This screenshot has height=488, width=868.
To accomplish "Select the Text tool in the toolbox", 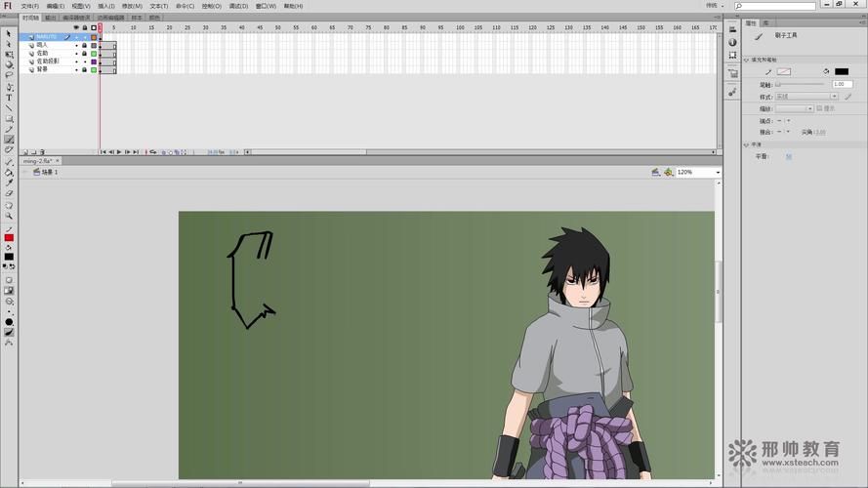I will coord(9,98).
